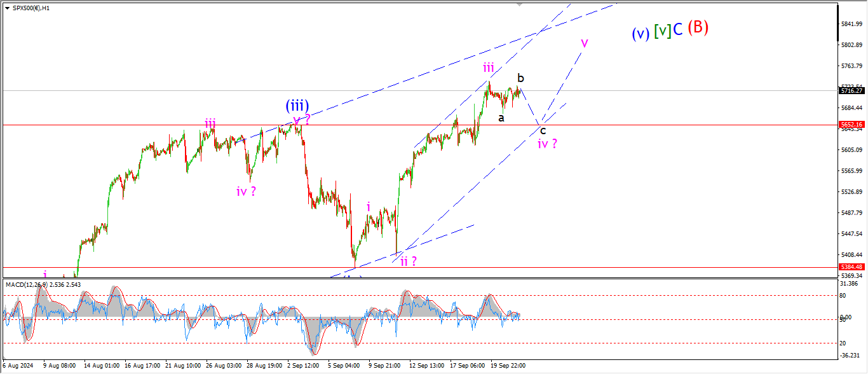This screenshot has height=374, width=868.
Task: Select the chart shift triangle marker at top
Action: coord(521,4)
